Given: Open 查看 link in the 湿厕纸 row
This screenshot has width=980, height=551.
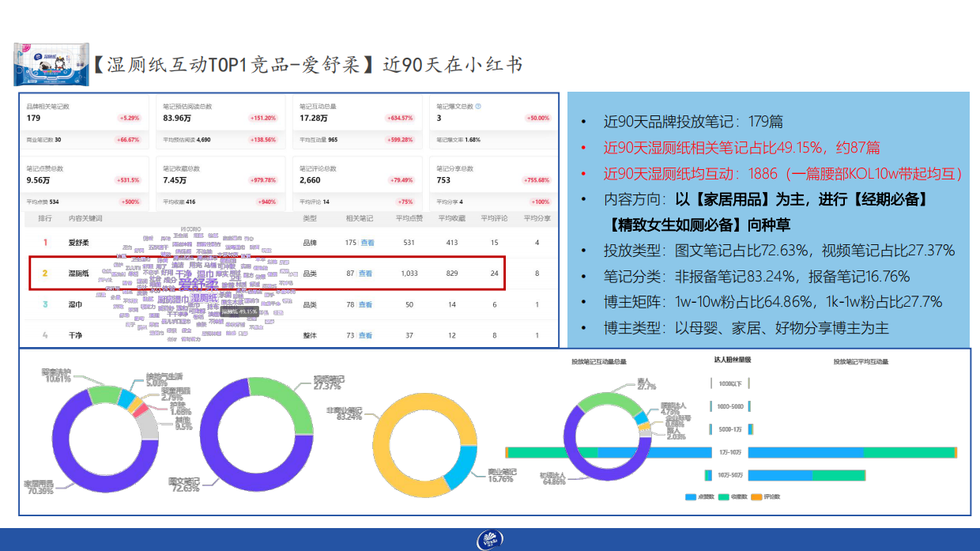Looking at the screenshot, I should click(364, 273).
